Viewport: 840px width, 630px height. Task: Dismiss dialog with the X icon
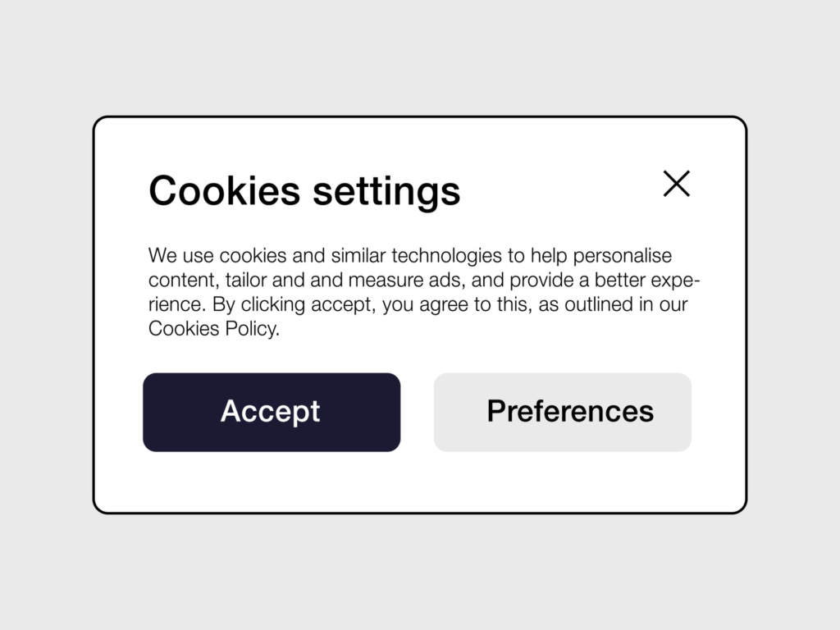(x=676, y=184)
